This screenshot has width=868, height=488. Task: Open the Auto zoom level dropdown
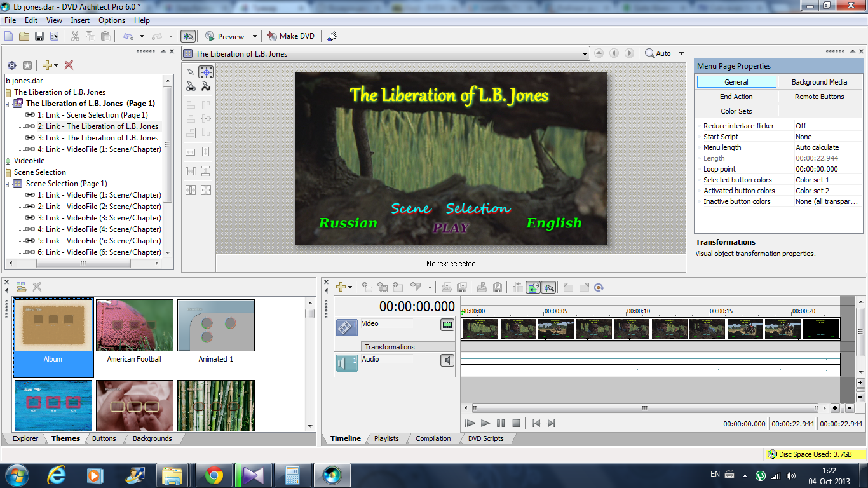click(681, 54)
